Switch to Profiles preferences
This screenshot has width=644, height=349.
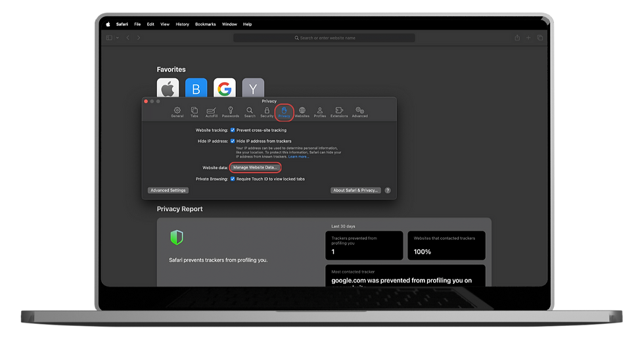click(x=319, y=112)
